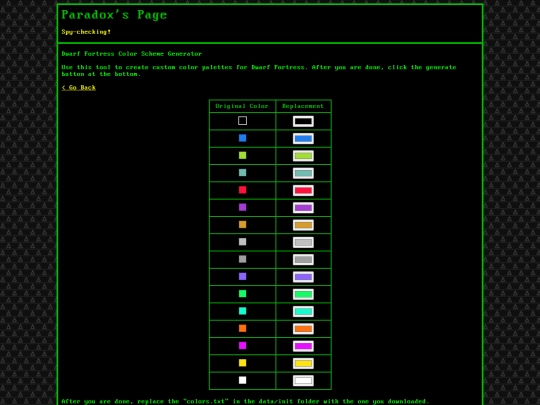Open the violet blue replacement color picker
The height and width of the screenshot is (405, 540).
point(303,277)
